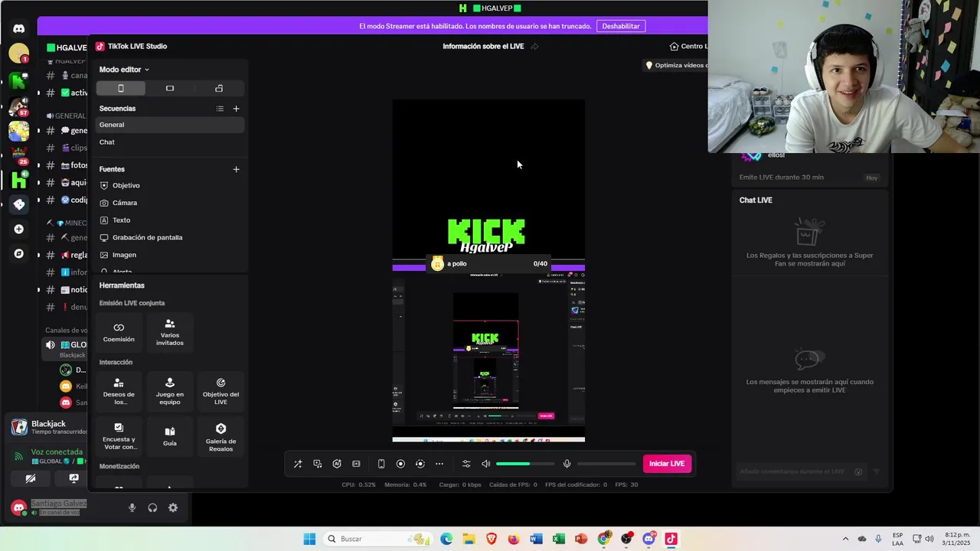980x551 pixels.
Task: Add a new source in Fuentes
Action: [236, 169]
